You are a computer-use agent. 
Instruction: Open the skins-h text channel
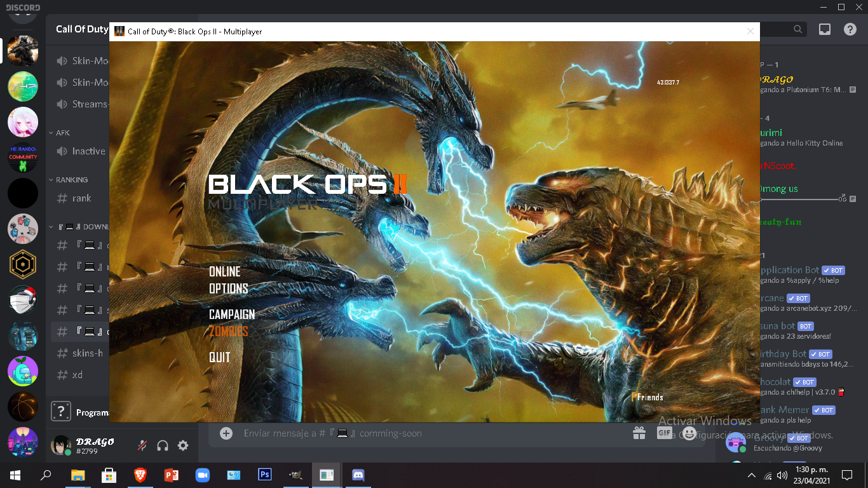coord(80,353)
